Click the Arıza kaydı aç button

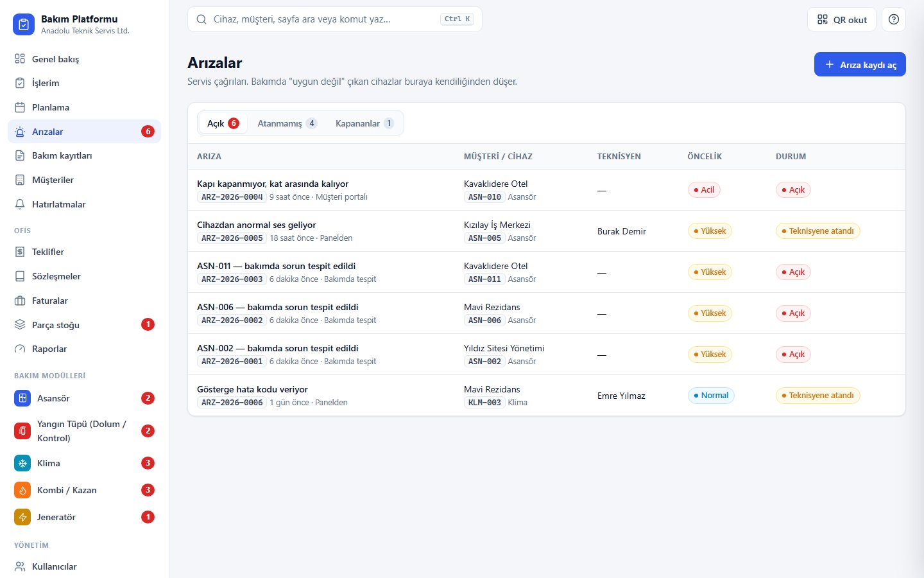[860, 64]
